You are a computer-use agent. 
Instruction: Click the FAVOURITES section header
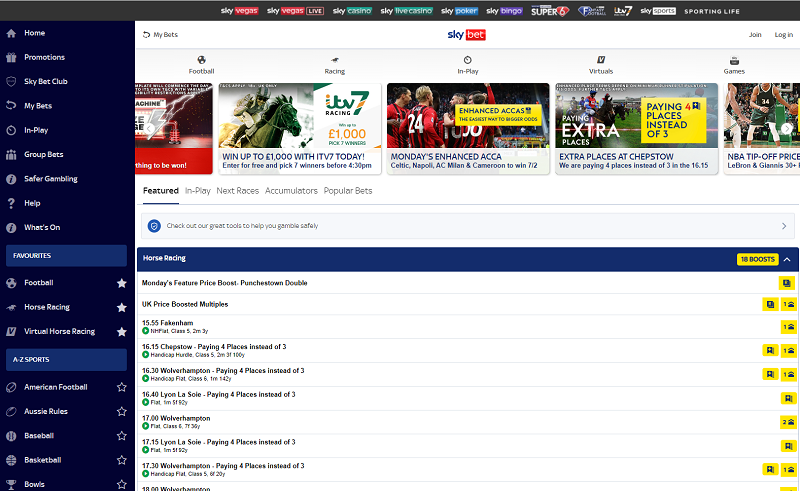coord(66,256)
